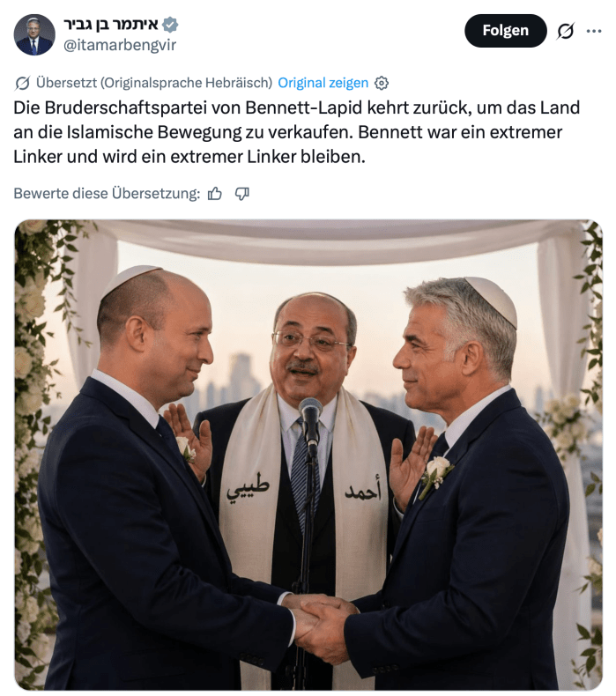Open the profile avatar picture

[34, 34]
